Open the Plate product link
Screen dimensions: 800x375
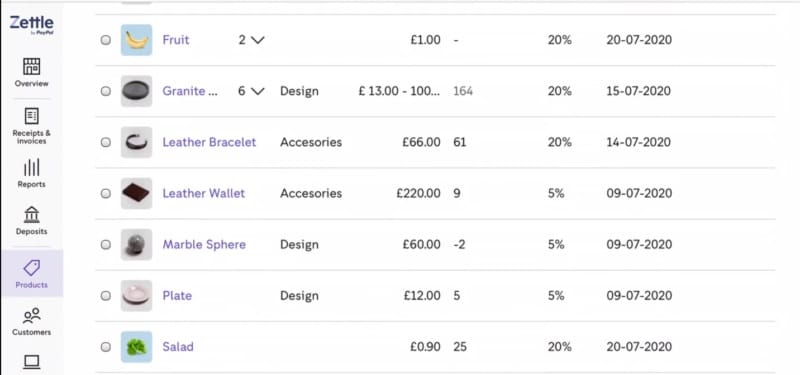(x=177, y=295)
